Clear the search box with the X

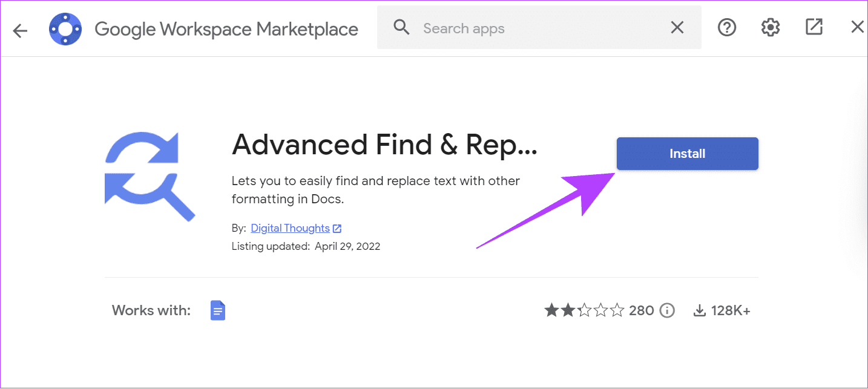[x=677, y=28]
